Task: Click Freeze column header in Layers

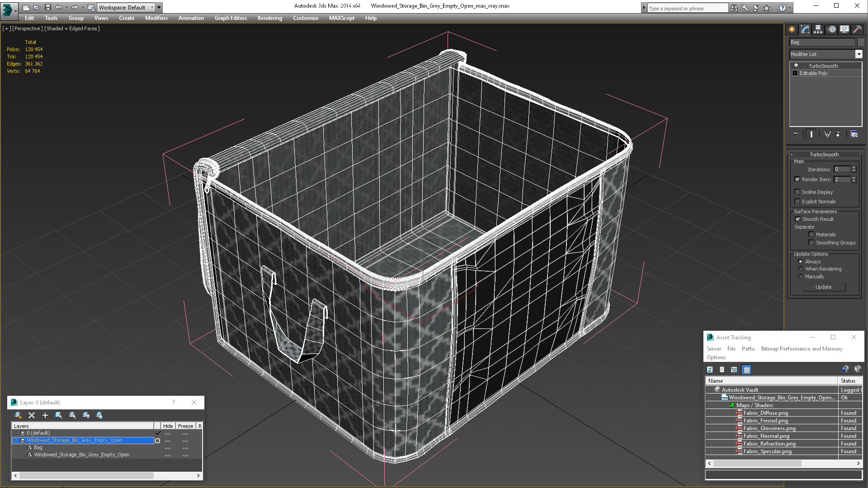Action: 185,426
